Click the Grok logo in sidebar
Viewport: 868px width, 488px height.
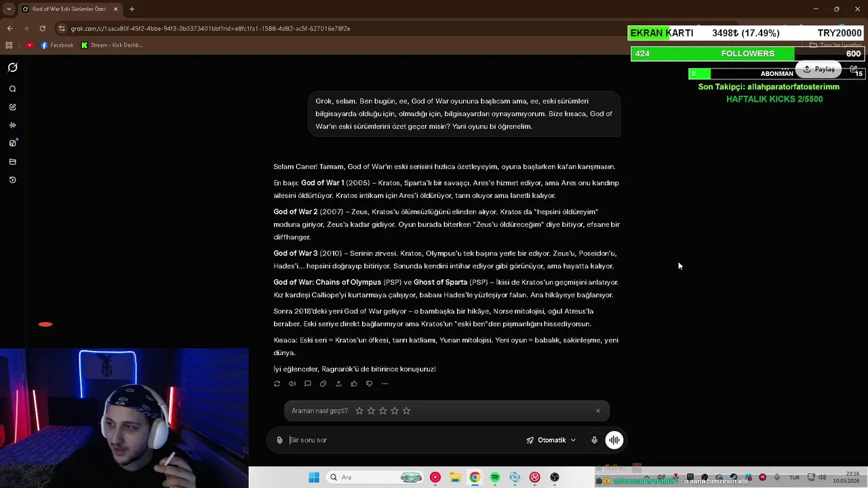click(x=12, y=68)
